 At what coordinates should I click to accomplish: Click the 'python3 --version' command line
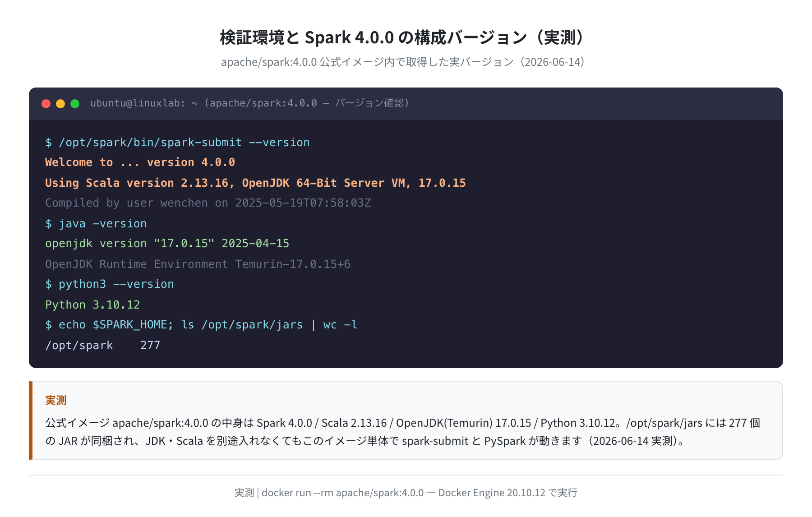click(110, 284)
